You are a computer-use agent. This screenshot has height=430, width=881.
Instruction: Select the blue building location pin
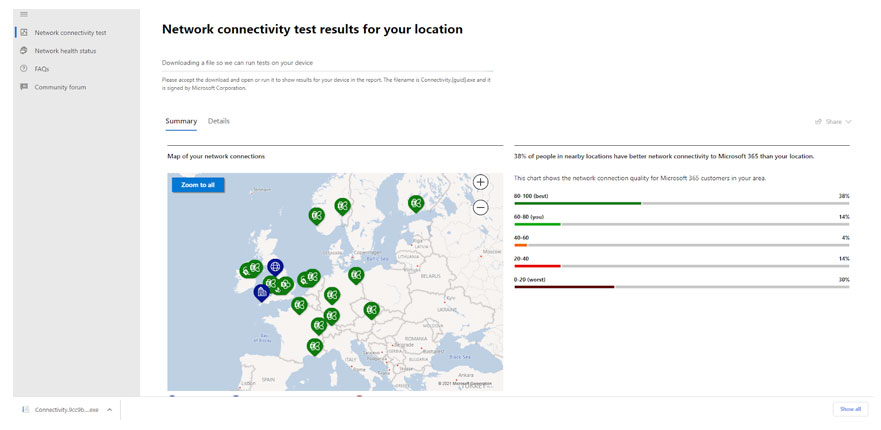click(261, 292)
